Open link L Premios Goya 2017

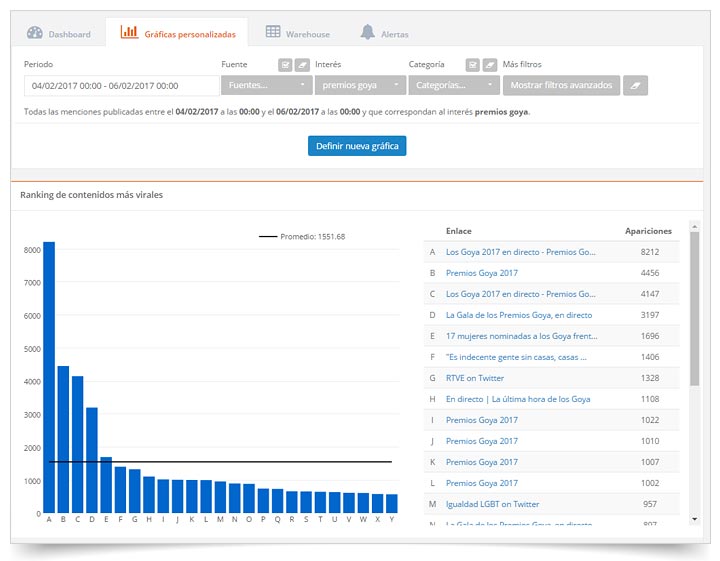(482, 483)
